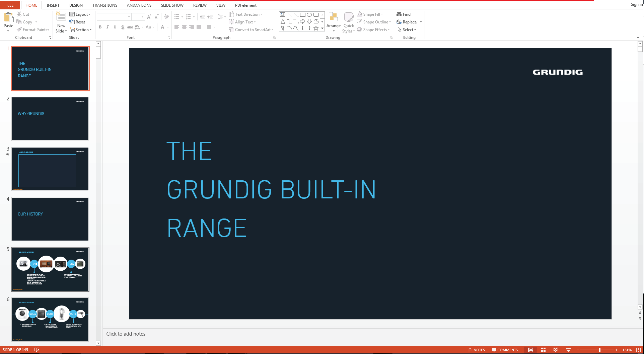644x354 pixels.
Task: Switch to the ANIMATIONS tab
Action: [139, 5]
